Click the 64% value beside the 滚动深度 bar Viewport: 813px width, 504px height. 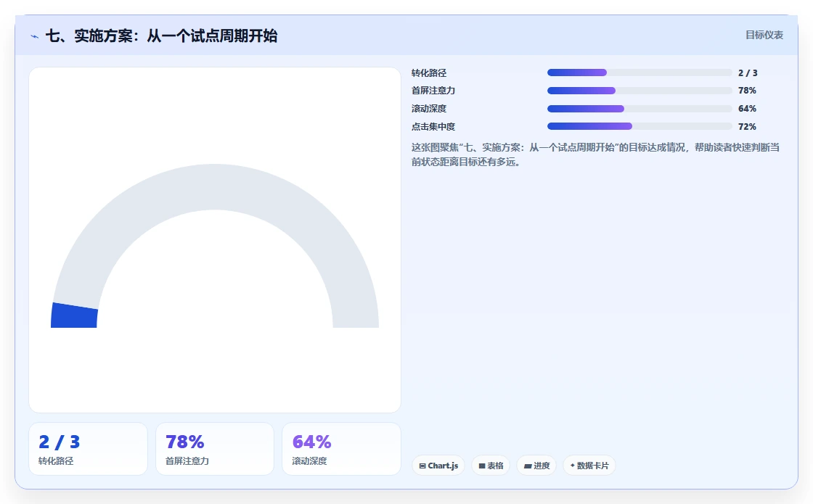[x=747, y=109]
